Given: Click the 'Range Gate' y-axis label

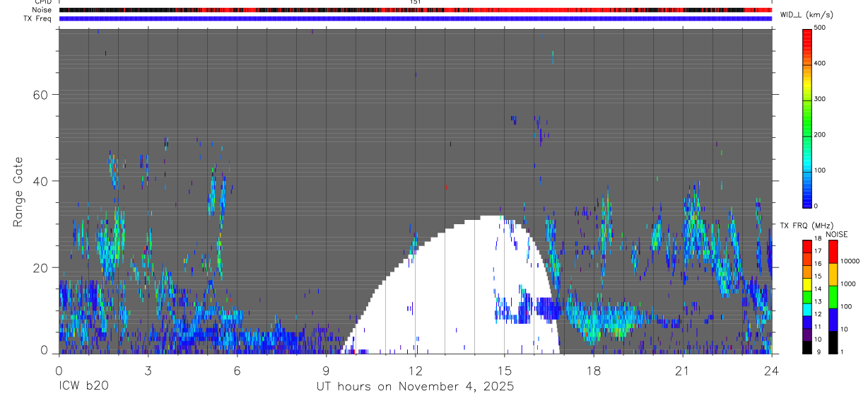Looking at the screenshot, I should [18, 192].
